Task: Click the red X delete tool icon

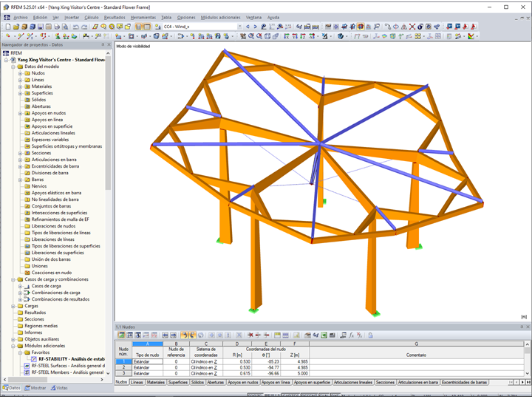Action: click(x=412, y=27)
